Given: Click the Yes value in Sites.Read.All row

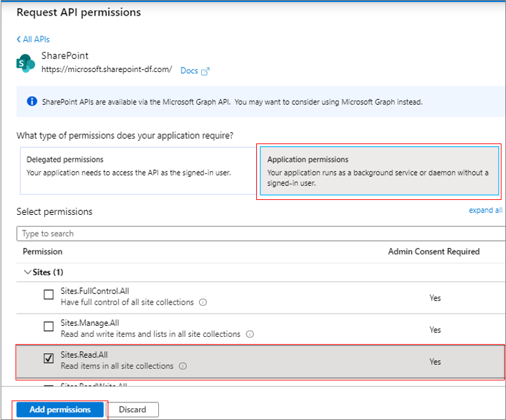Looking at the screenshot, I should pyautogui.click(x=435, y=362).
